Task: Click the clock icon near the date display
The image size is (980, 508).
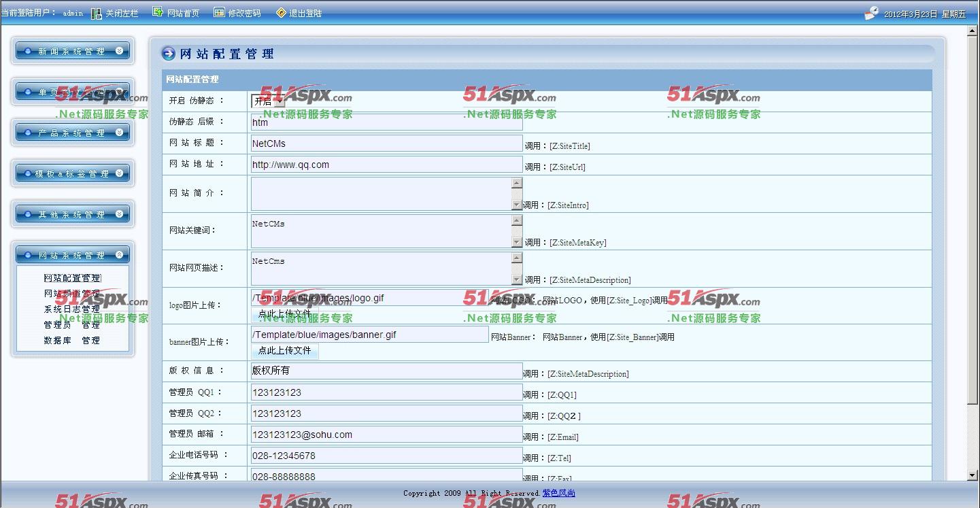Action: click(872, 12)
